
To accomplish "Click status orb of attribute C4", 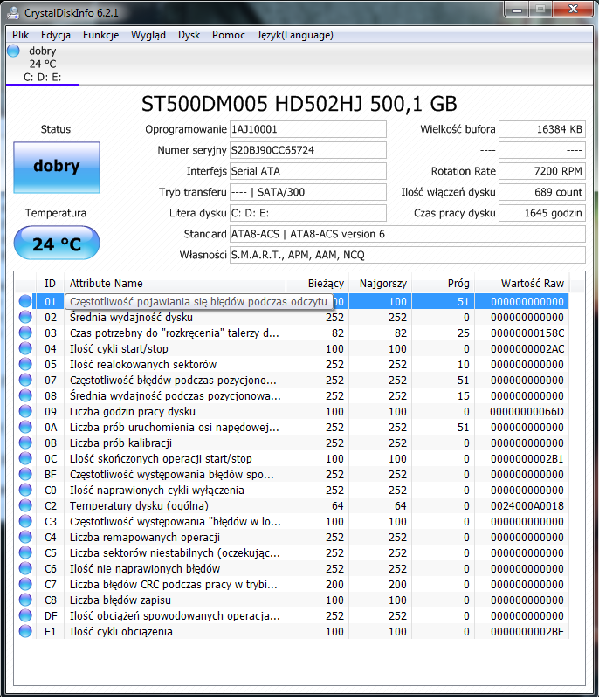I will [25, 537].
